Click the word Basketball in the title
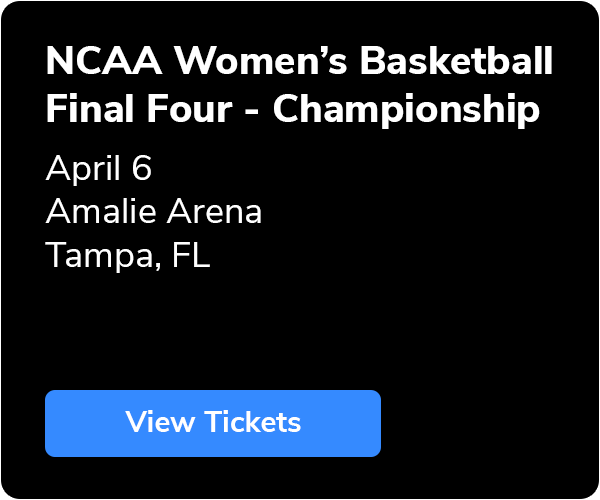Screen dimensions: 600x500 (456, 62)
